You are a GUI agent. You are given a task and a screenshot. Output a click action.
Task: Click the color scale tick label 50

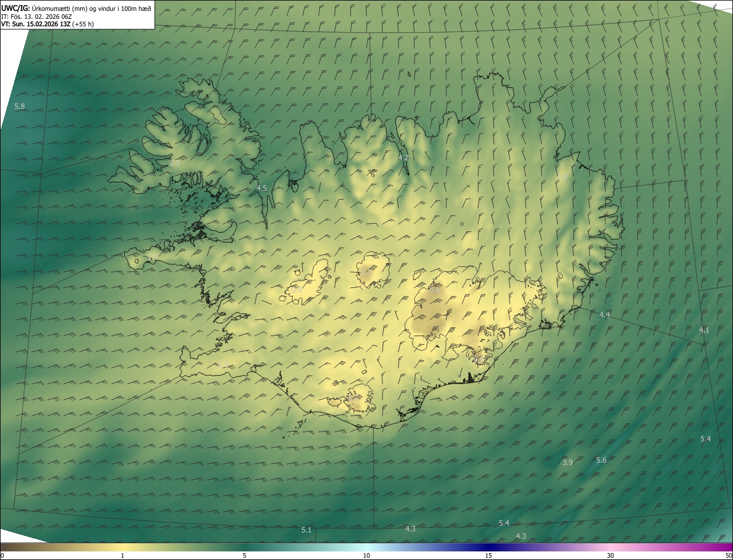click(x=728, y=556)
